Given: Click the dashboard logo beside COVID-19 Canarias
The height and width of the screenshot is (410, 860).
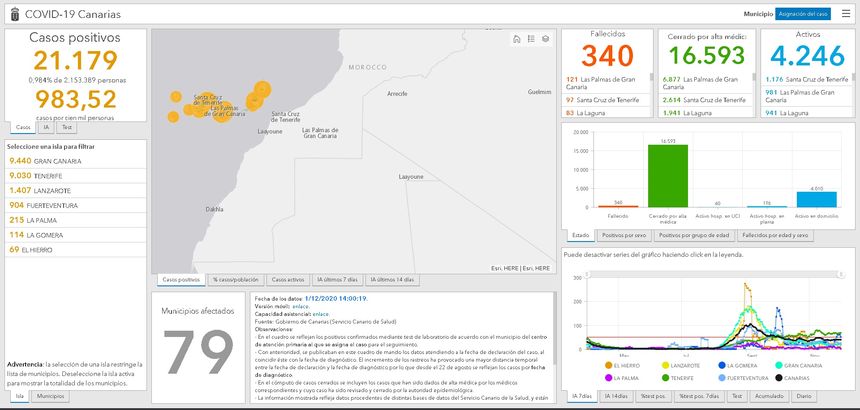Looking at the screenshot, I should [11, 14].
